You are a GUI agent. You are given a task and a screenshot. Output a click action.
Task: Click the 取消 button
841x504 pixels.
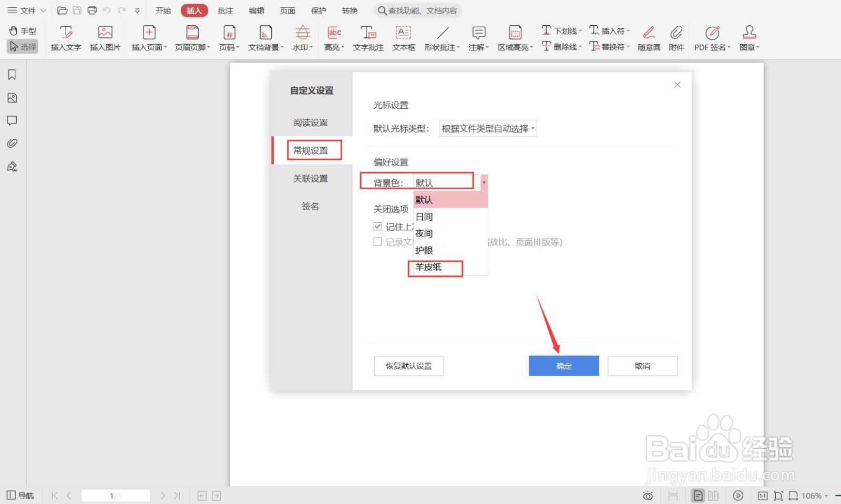point(642,366)
